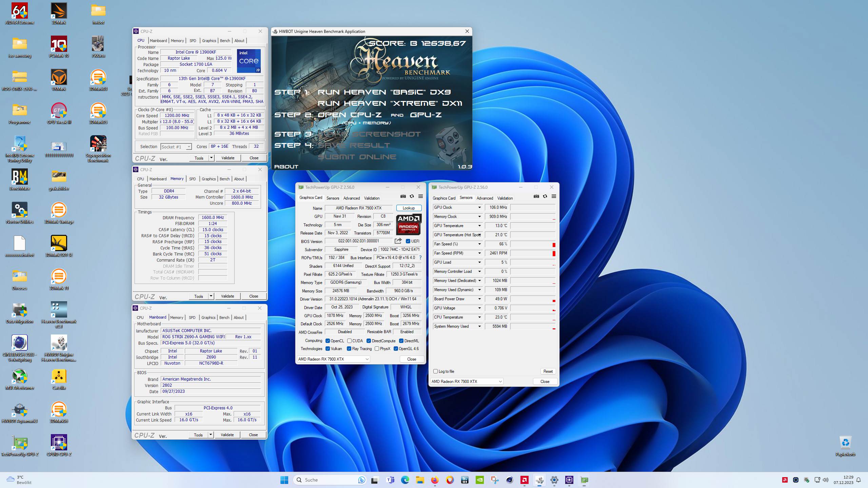
Task: Toggle the OpenCL checkbox in GPU-Z
Action: [x=328, y=341]
